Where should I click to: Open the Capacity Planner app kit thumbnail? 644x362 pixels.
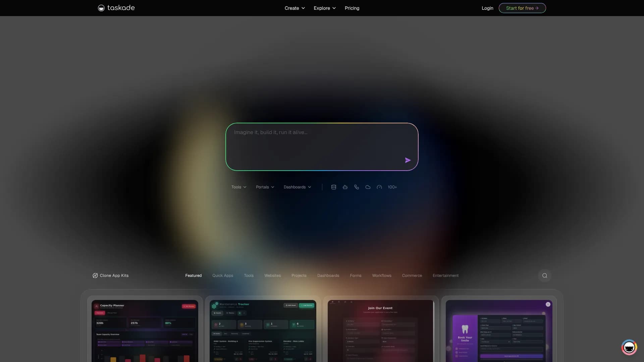(144, 330)
